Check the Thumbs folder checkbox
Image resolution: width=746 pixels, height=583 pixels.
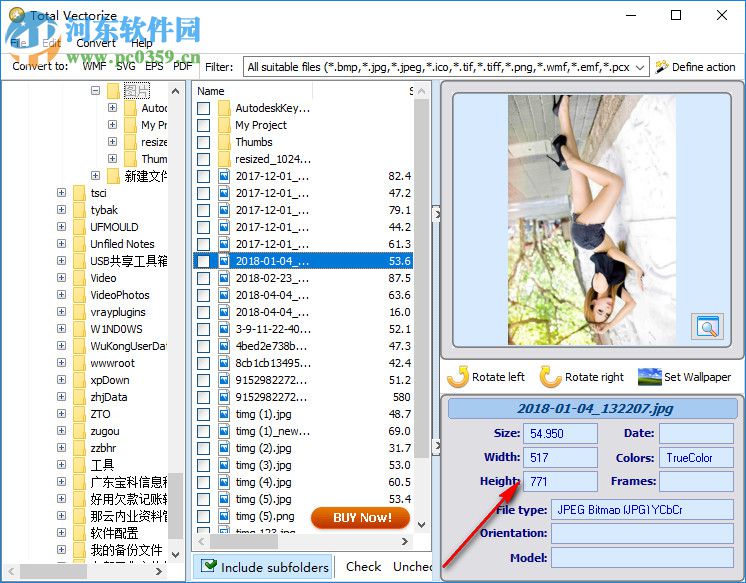[204, 142]
